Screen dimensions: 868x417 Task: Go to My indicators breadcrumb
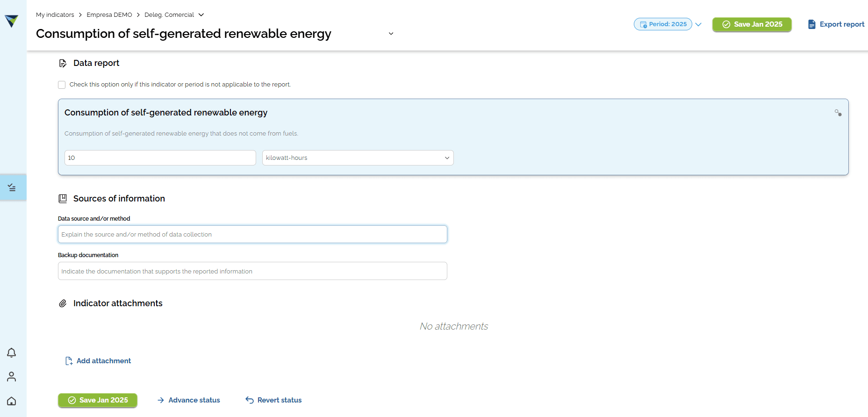point(55,15)
